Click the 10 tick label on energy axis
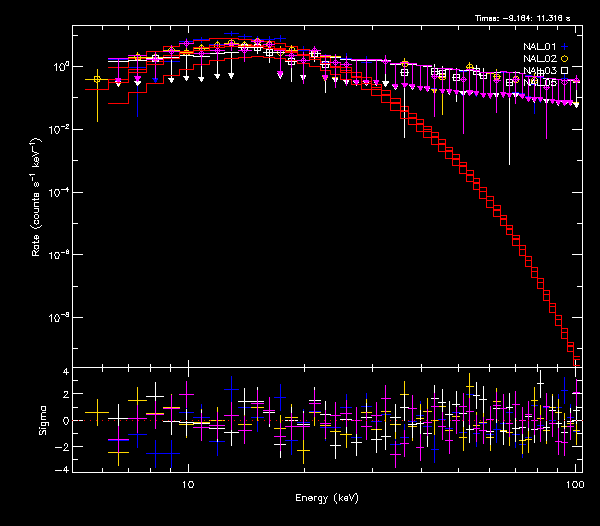 (x=187, y=483)
